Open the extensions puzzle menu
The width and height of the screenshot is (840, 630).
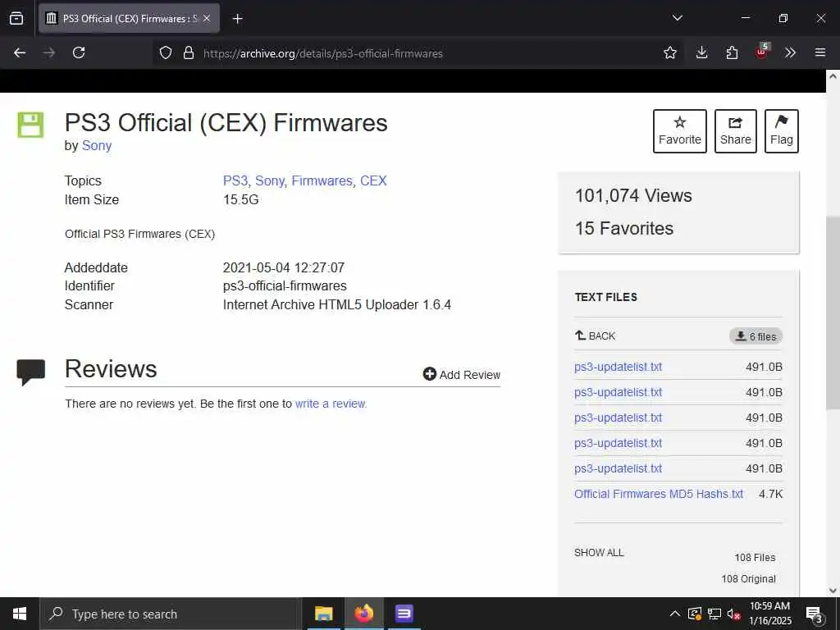[732, 52]
